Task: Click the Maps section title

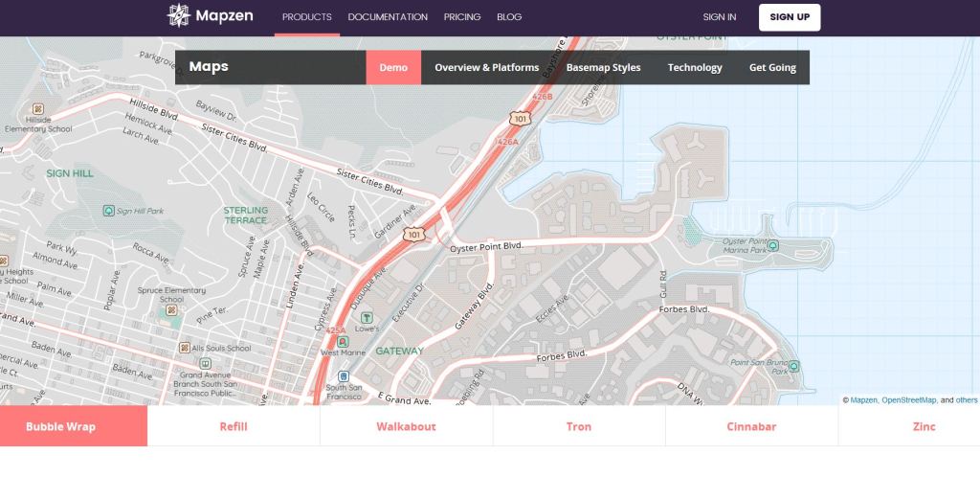Action: point(208,67)
